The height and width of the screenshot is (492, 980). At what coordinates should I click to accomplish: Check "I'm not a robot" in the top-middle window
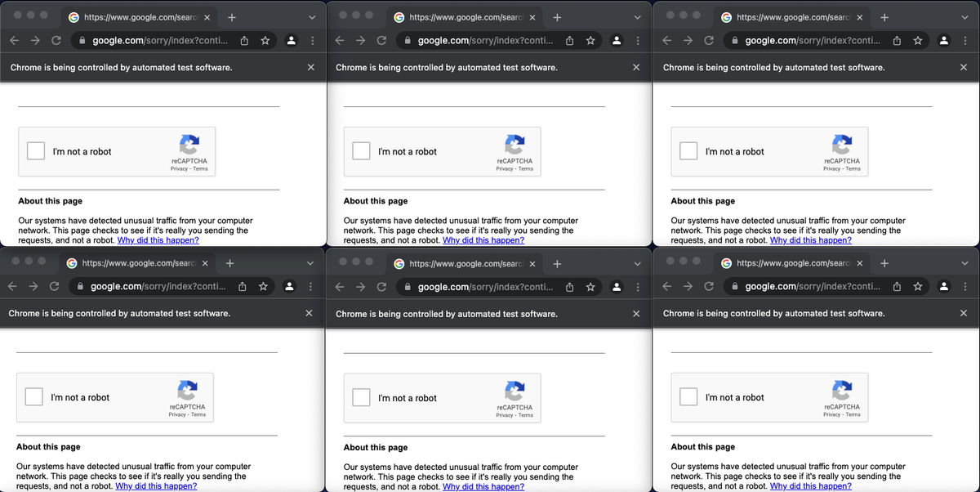pyautogui.click(x=361, y=151)
